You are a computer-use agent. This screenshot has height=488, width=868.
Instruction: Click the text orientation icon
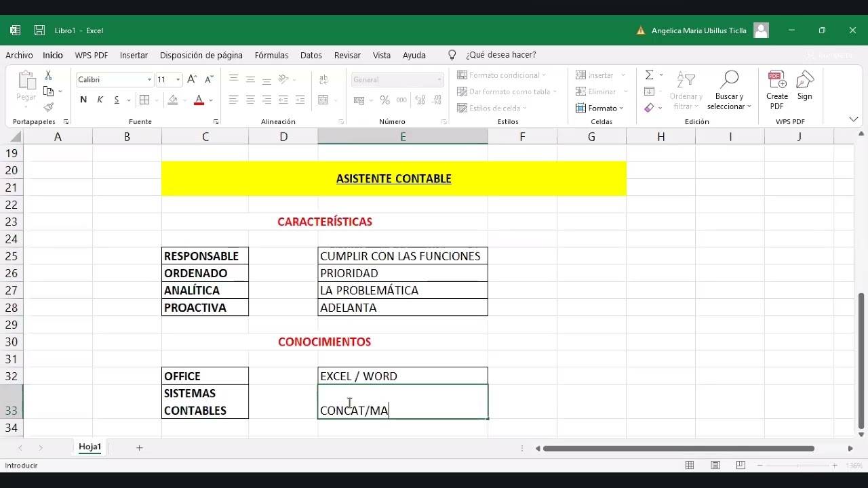[284, 79]
